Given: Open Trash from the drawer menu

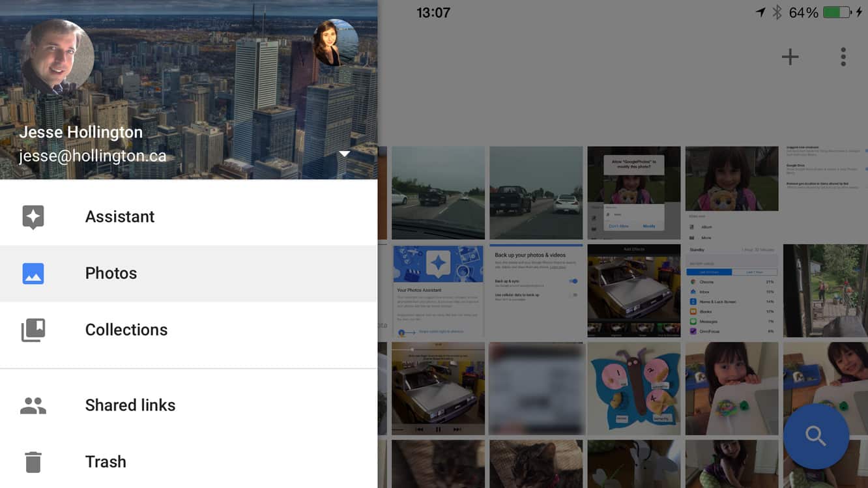Looking at the screenshot, I should pyautogui.click(x=106, y=461).
